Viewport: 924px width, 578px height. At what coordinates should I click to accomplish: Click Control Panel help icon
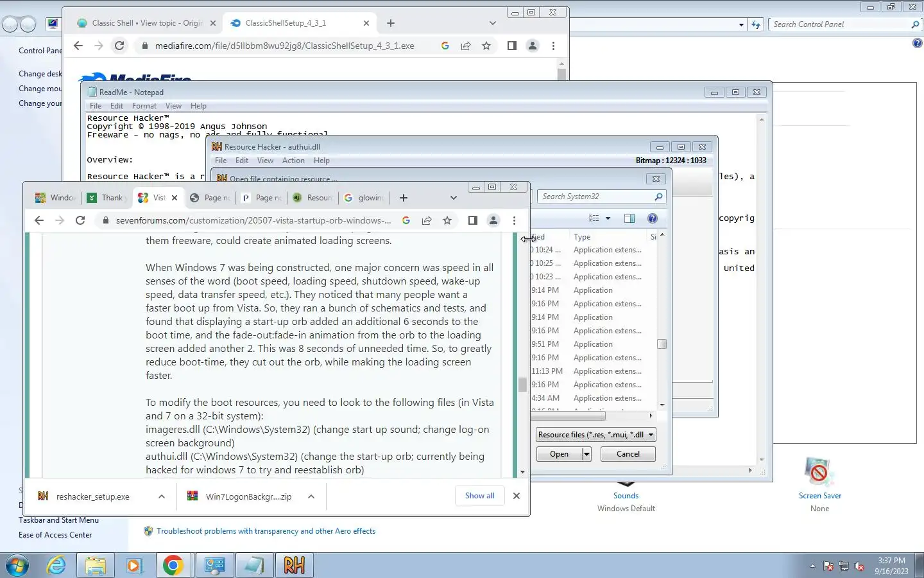click(x=917, y=43)
